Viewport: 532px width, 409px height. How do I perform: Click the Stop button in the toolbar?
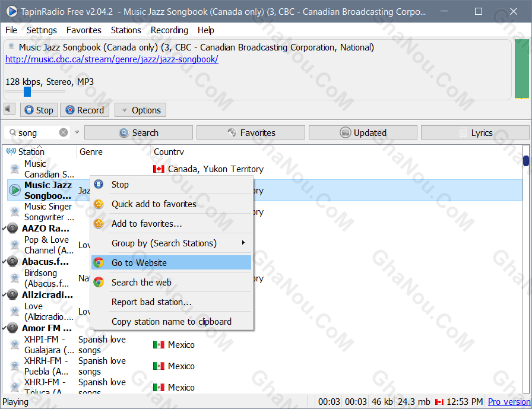[39, 110]
